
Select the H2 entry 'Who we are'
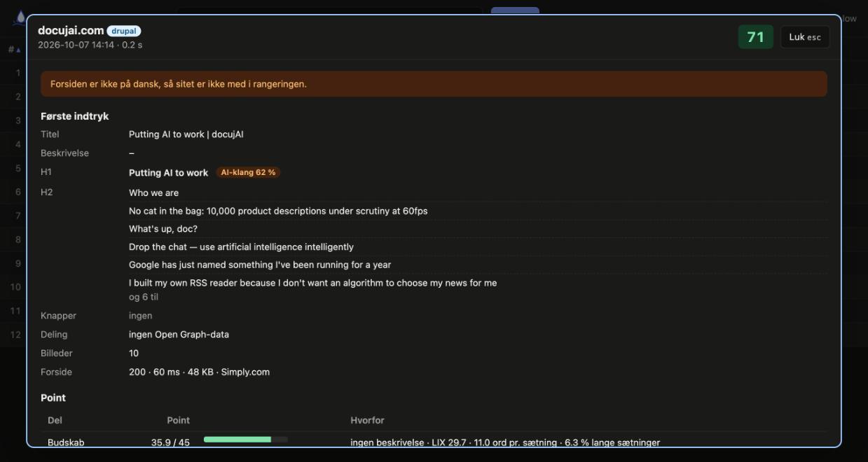(154, 192)
